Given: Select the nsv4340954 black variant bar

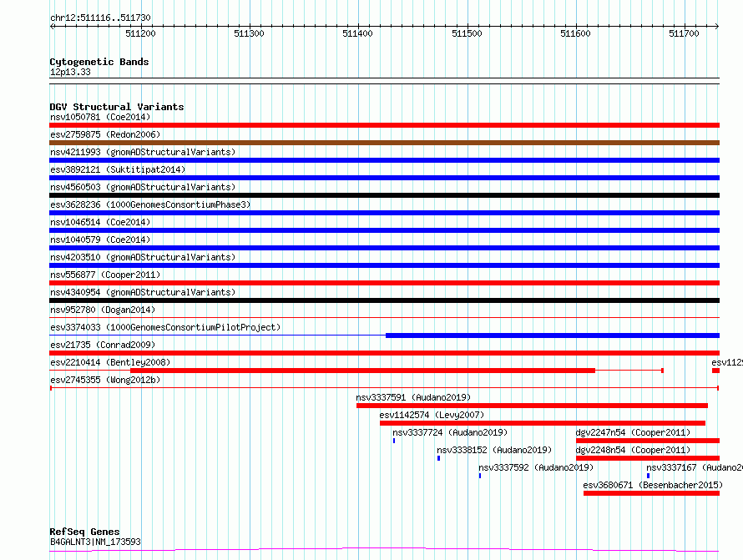Looking at the screenshot, I should point(384,300).
